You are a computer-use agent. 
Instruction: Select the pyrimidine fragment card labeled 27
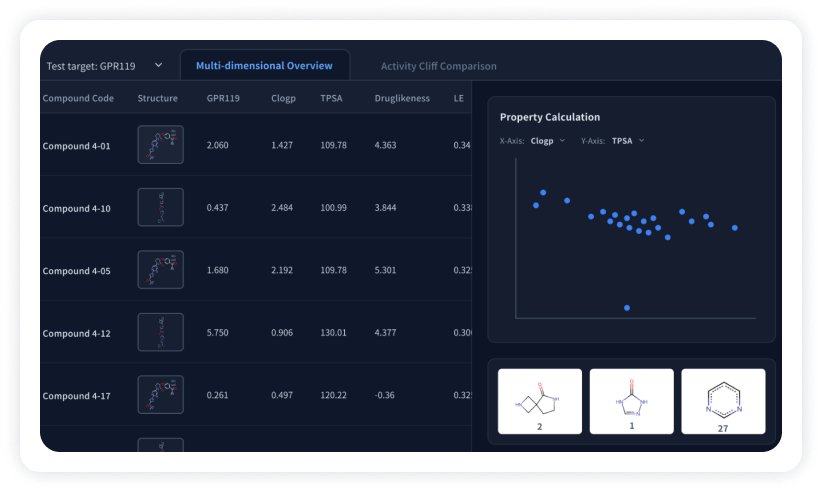[723, 401]
